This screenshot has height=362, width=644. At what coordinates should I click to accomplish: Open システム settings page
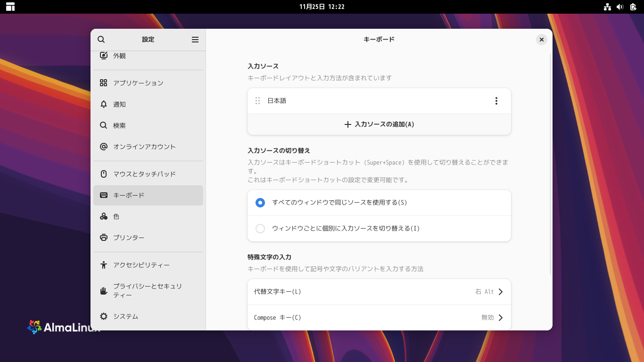(x=148, y=316)
